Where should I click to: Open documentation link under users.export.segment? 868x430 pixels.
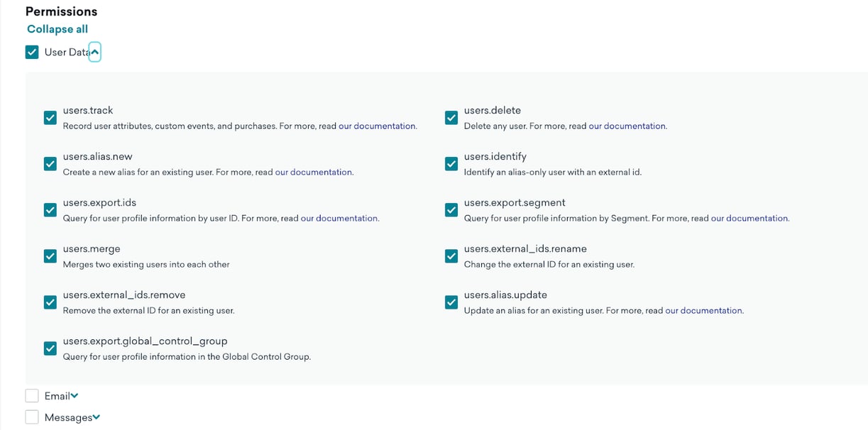click(749, 219)
